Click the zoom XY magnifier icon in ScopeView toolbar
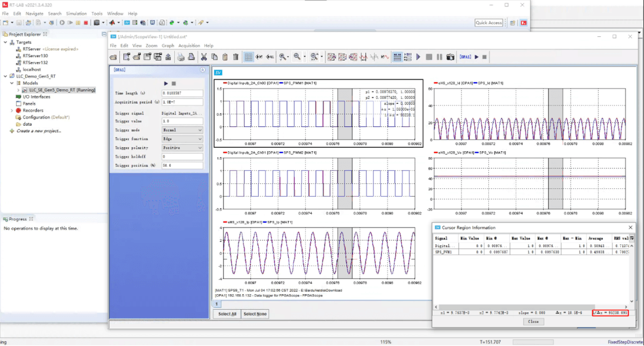 coord(314,57)
